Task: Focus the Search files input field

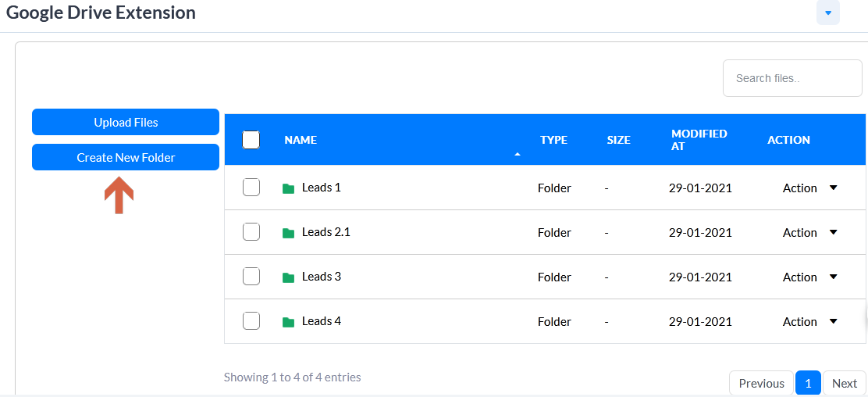Action: 792,78
